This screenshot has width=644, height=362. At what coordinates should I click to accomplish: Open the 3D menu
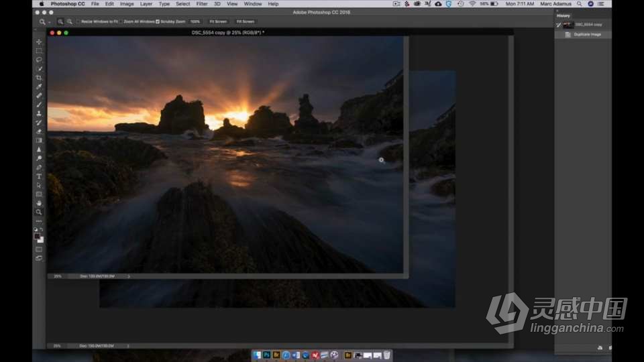pos(217,4)
